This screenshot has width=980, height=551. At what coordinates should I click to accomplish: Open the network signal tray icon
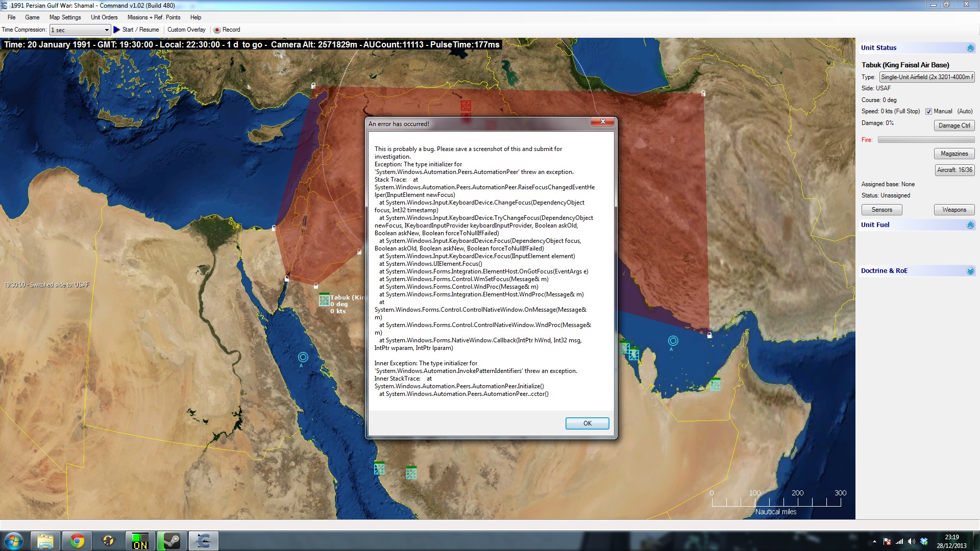point(899,541)
